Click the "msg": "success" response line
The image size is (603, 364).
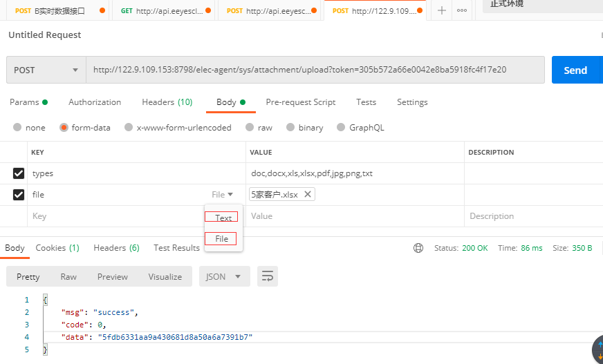tap(100, 312)
